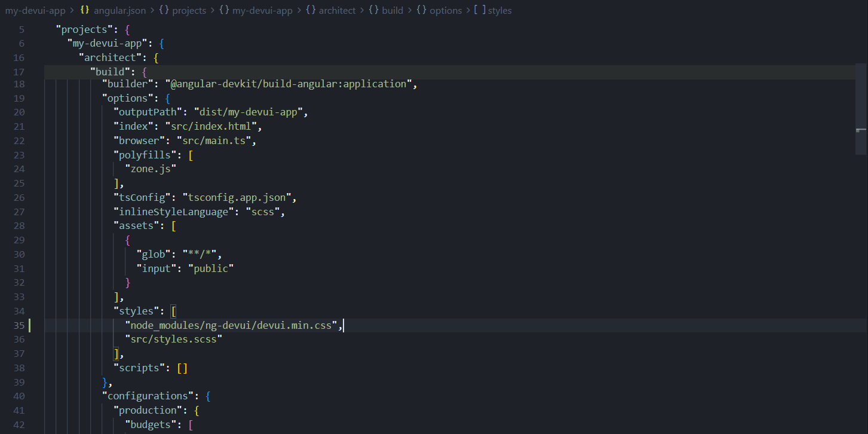
Task: Click the "input" key
Action: click(157, 269)
